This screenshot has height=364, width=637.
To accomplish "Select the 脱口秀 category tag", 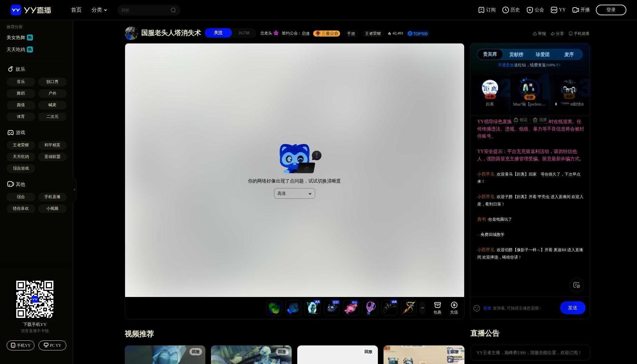I will coord(52,82).
